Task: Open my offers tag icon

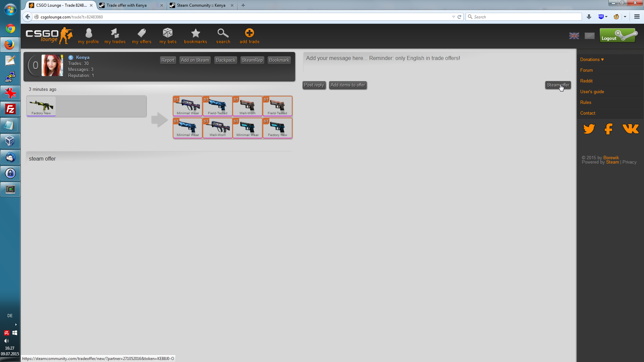Action: (142, 33)
